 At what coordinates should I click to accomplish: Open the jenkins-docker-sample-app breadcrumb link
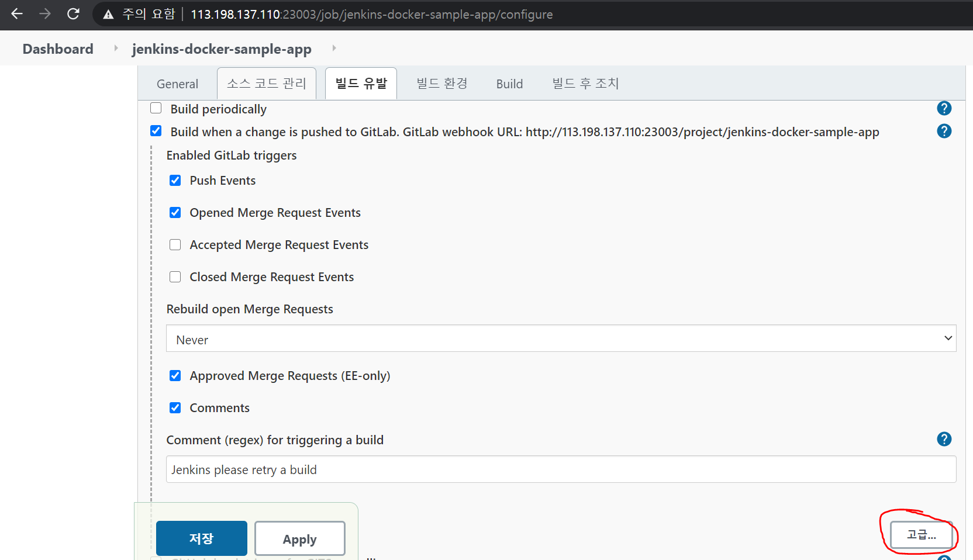222,49
